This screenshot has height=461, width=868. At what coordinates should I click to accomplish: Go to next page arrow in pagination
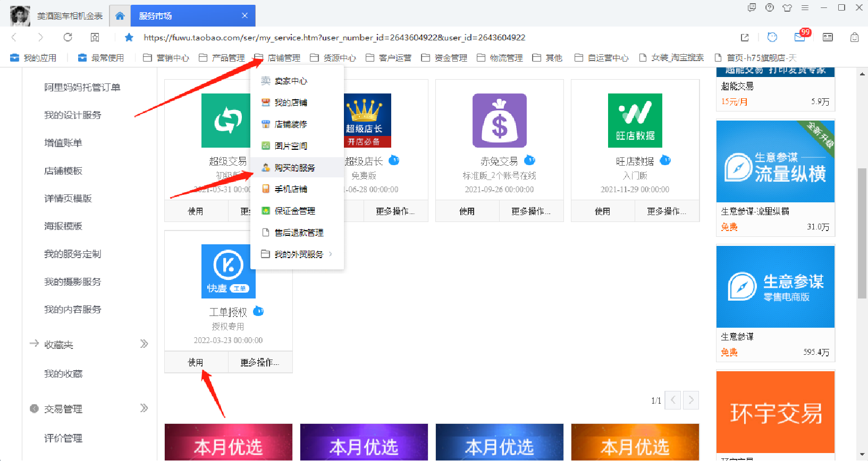pos(691,400)
